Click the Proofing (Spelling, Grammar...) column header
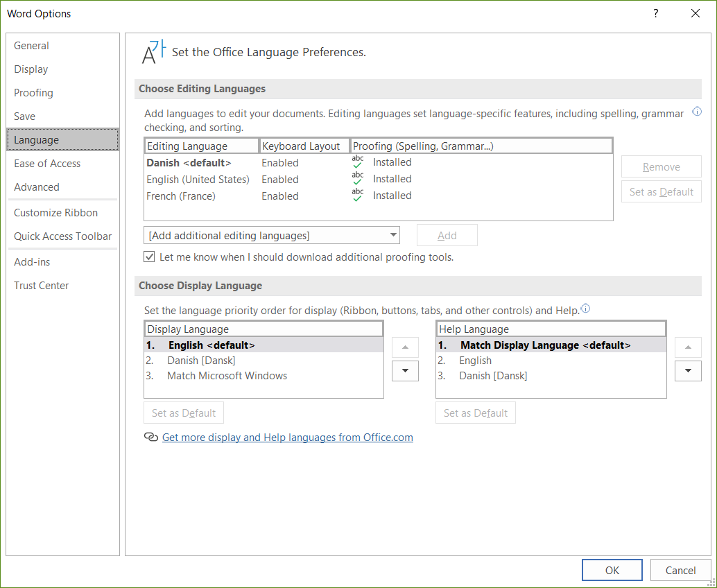 coord(481,146)
